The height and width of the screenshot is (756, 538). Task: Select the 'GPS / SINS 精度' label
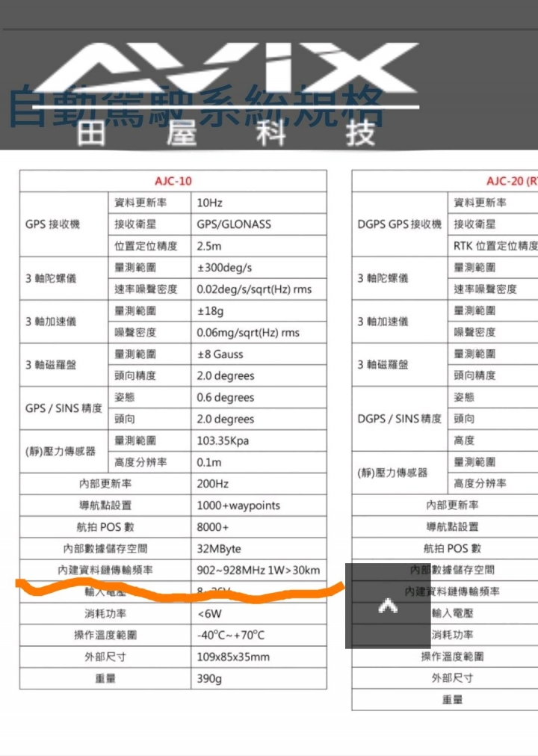(64, 408)
